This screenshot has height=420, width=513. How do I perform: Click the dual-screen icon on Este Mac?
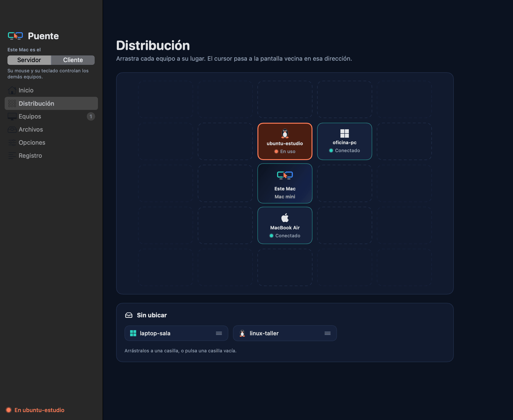pyautogui.click(x=285, y=175)
